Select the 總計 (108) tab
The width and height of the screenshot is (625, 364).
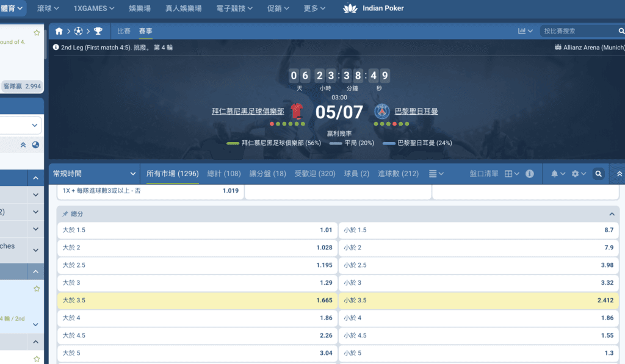pos(224,174)
